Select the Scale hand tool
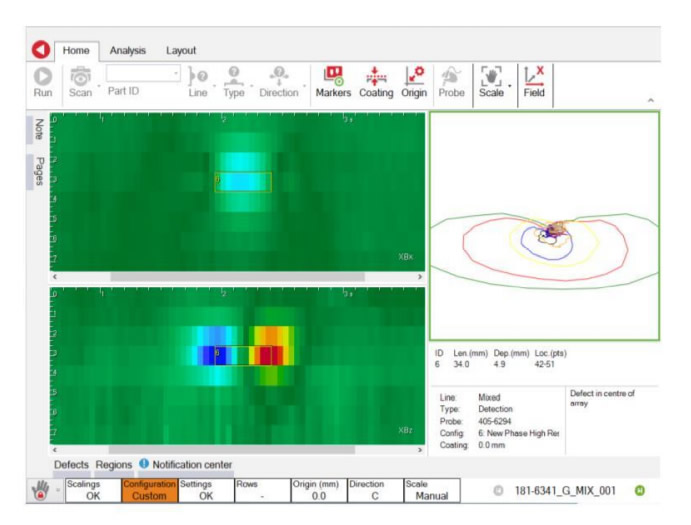The width and height of the screenshot is (691, 525). [491, 76]
